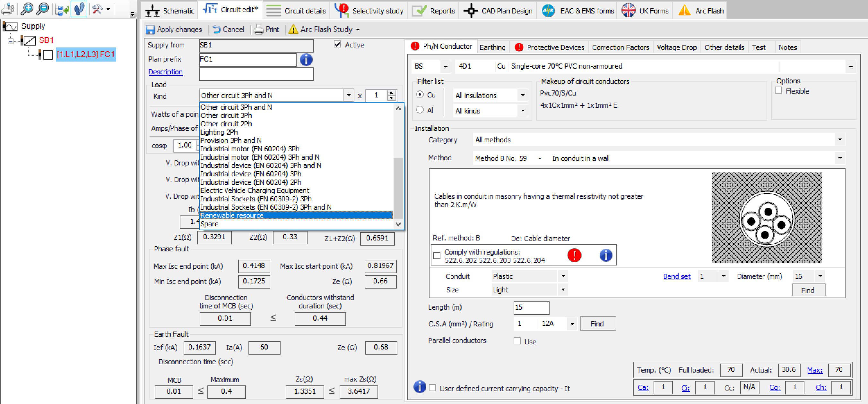Open the Conduit Plastic dropdown

tap(563, 276)
